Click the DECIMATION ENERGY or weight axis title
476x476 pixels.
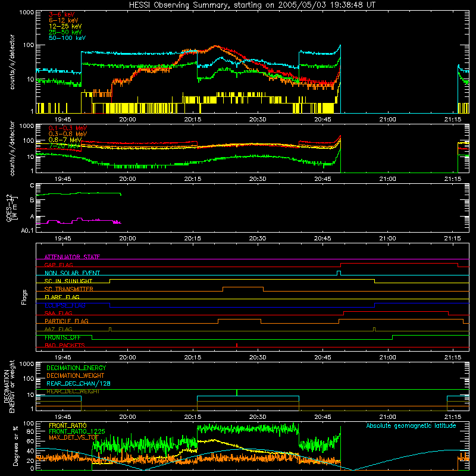10,386
